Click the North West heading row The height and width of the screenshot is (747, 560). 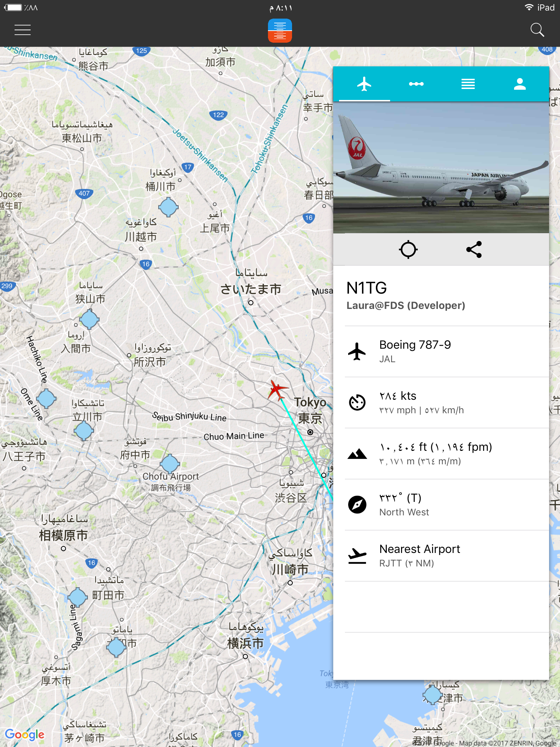(447, 505)
